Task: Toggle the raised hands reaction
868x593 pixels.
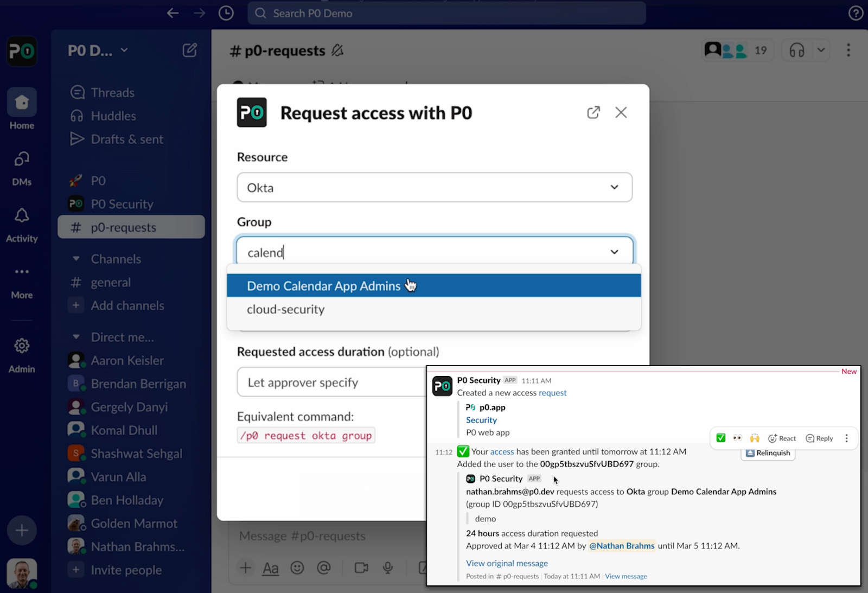Action: pos(754,438)
